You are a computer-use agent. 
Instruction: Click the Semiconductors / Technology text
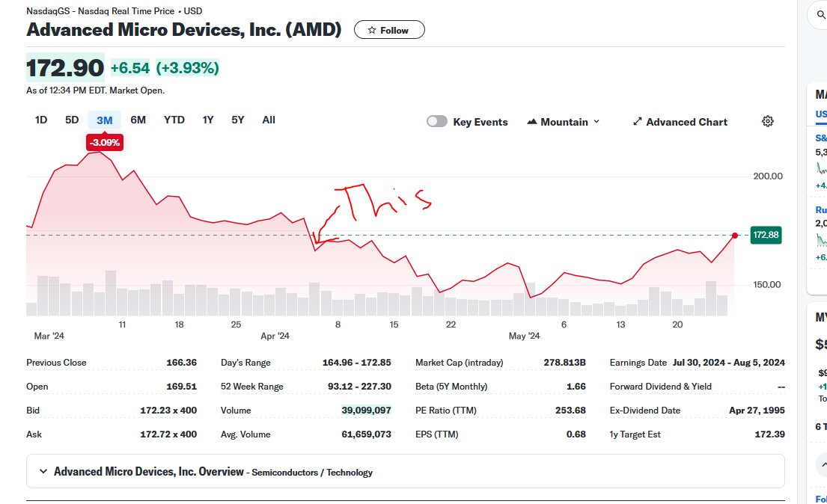(312, 473)
